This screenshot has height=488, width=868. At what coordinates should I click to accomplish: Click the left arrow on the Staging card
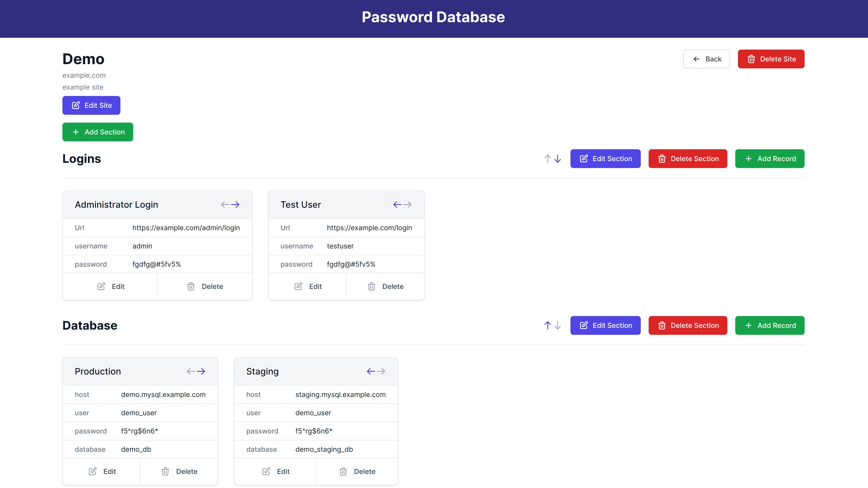371,371
